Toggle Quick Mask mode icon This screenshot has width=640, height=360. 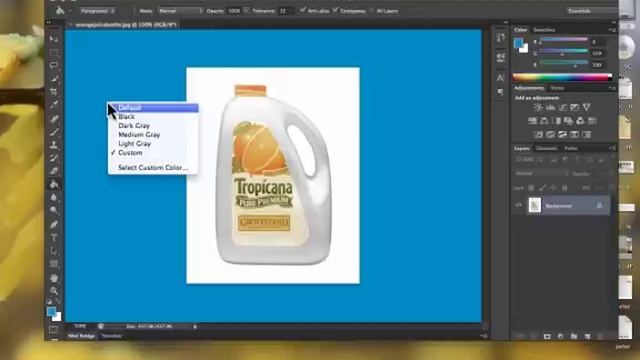point(53,329)
